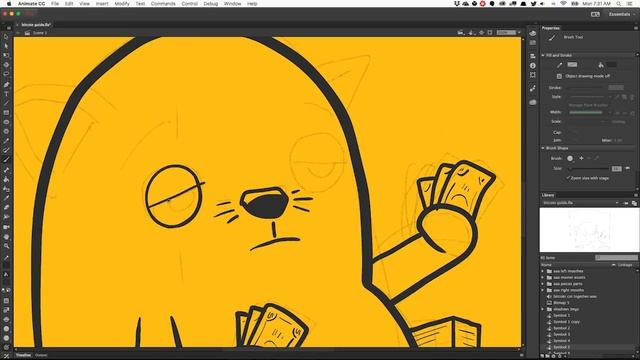Open the Modify menu
This screenshot has width=640, height=360.
(122, 4)
